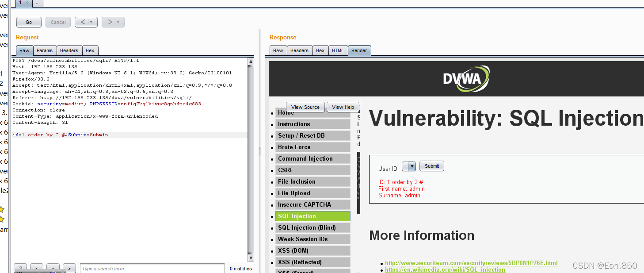644x273 pixels.
Task: Open CSRF in the DVWA menu
Action: coord(312,170)
